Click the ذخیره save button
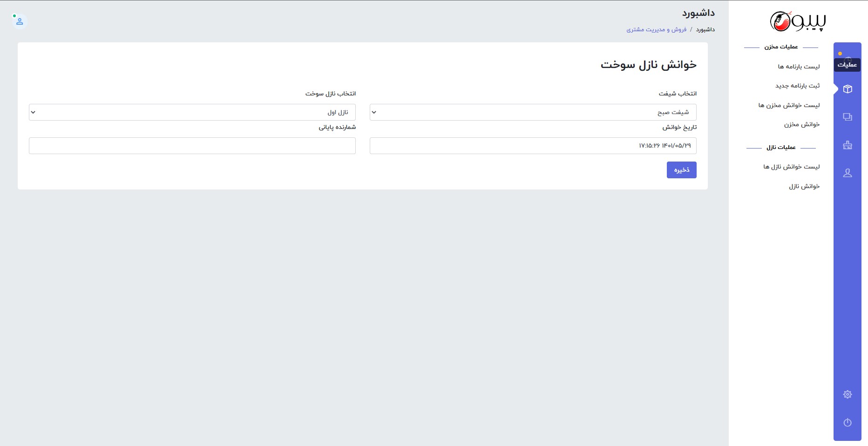This screenshot has width=868, height=446. click(x=681, y=170)
